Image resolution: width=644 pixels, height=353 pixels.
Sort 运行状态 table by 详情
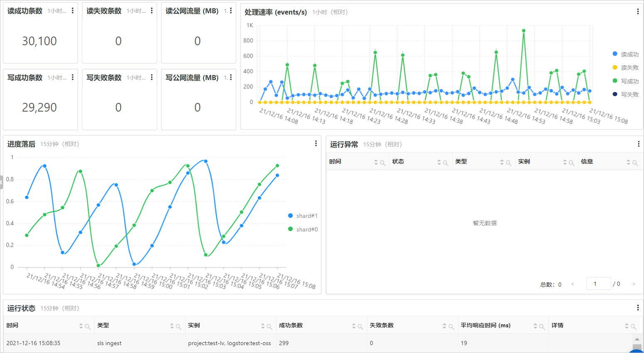627,326
